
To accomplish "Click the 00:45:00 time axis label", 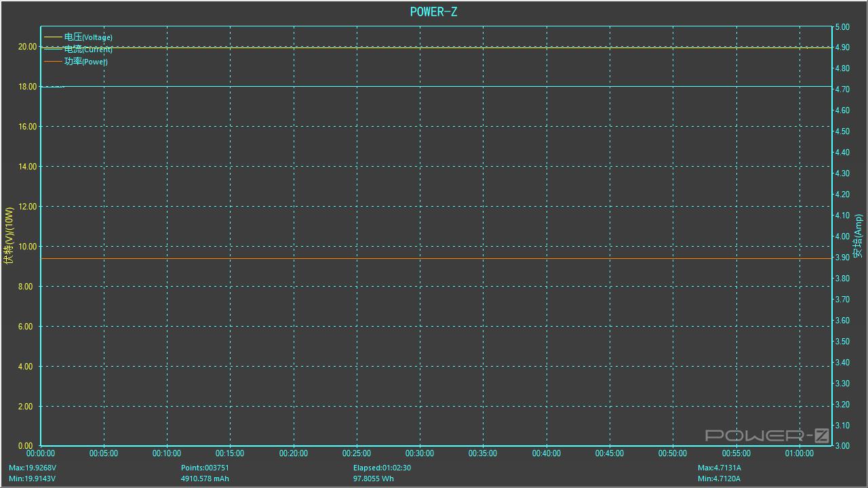I will point(610,453).
